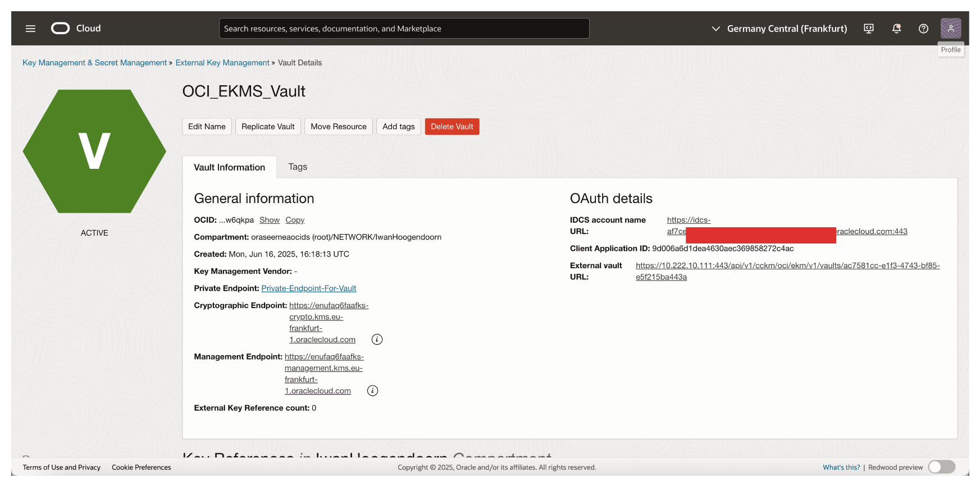
Task: Open the Profile avatar menu
Action: click(951, 28)
